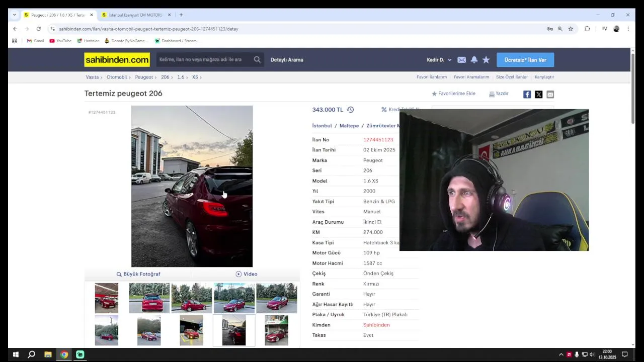This screenshot has height=362, width=644.
Task: Open the new tab plus button
Action: pos(181,15)
